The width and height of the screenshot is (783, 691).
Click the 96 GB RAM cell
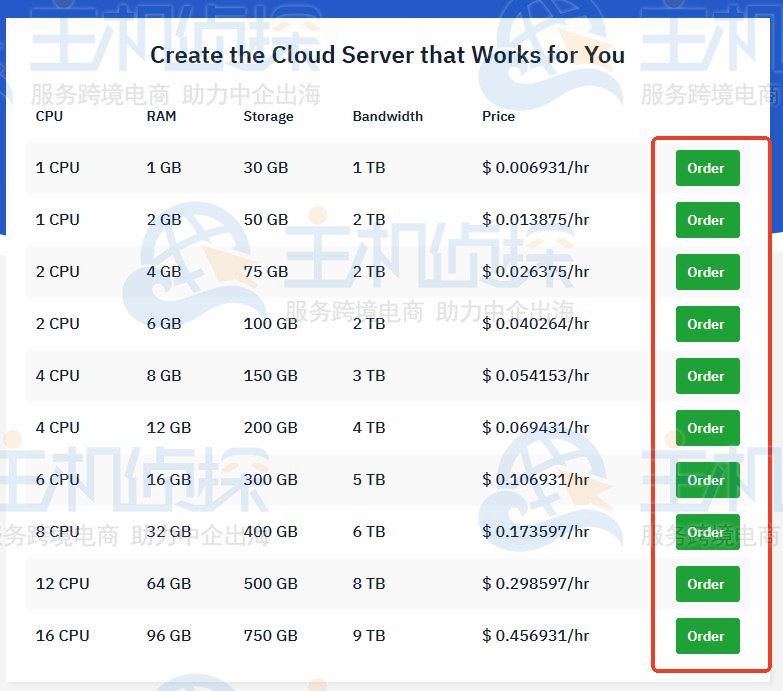click(x=169, y=635)
